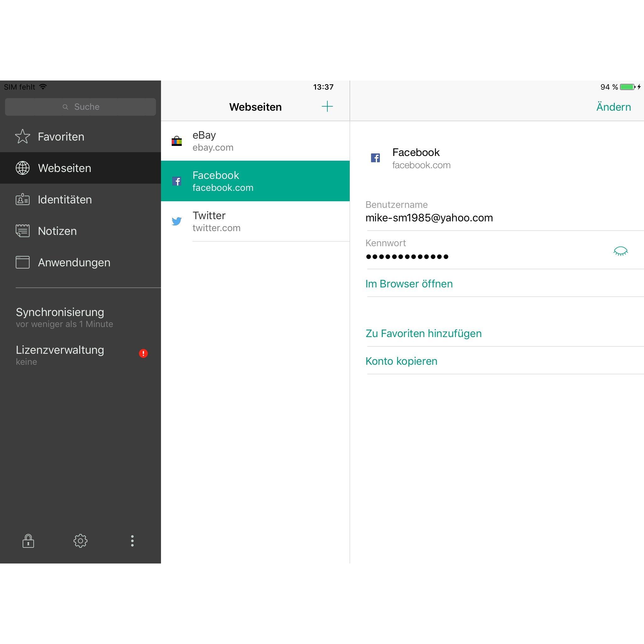Click the facebook.com text in details header

(421, 165)
